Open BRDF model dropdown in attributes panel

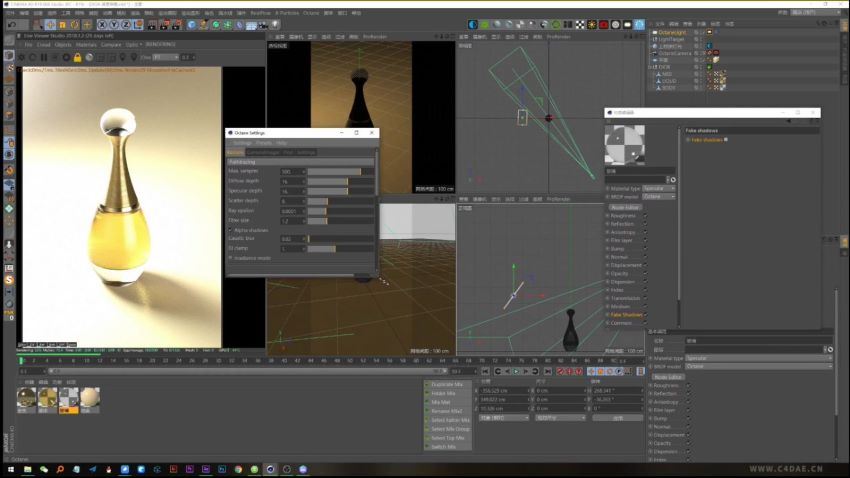(x=758, y=366)
